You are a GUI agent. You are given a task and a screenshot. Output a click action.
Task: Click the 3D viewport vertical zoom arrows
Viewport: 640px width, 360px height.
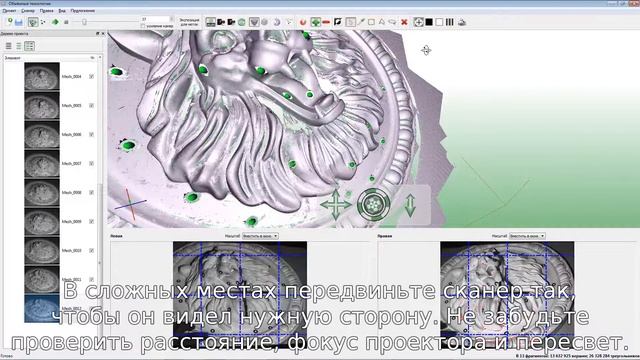[x=410, y=205]
